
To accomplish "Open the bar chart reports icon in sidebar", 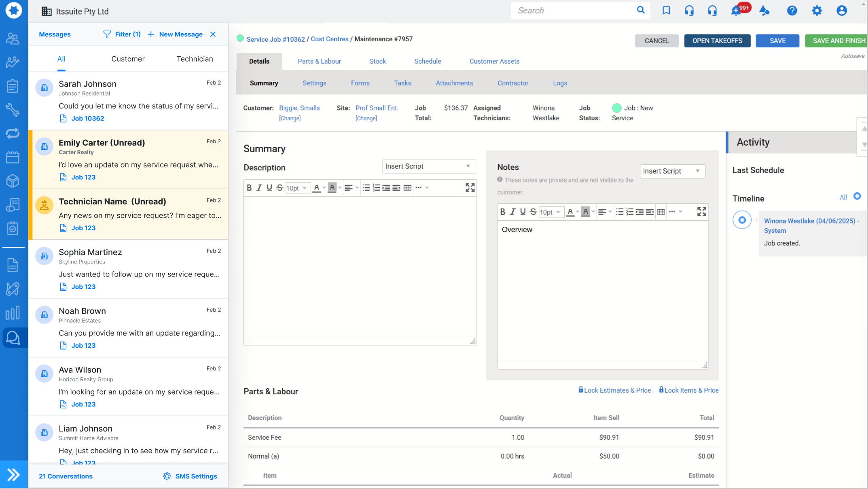I will click(13, 313).
